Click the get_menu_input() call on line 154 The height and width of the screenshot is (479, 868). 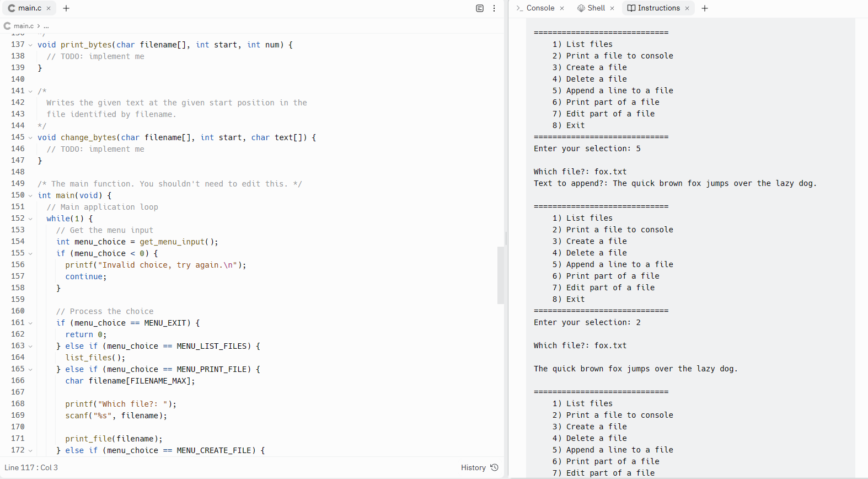179,242
